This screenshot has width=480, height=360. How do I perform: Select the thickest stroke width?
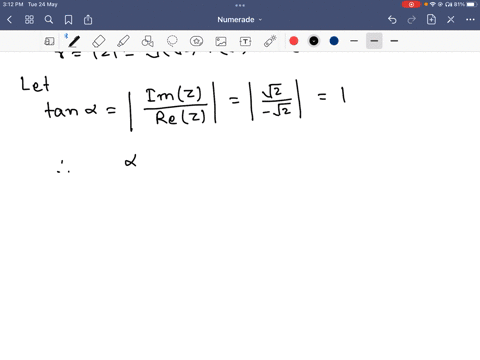394,41
